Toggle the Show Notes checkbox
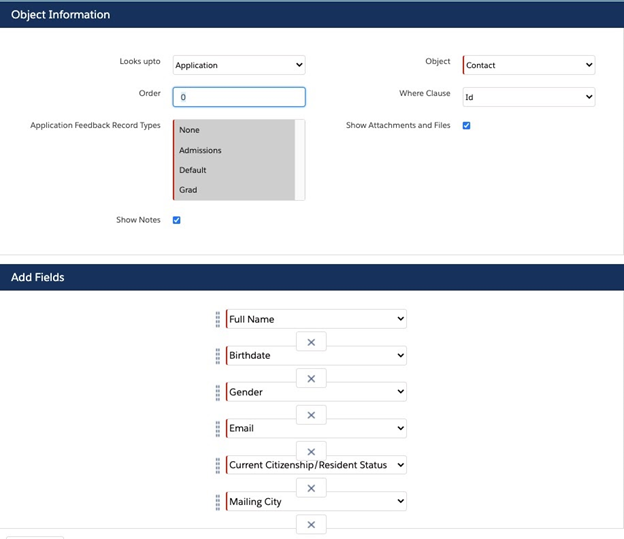624x539 pixels. 177,220
